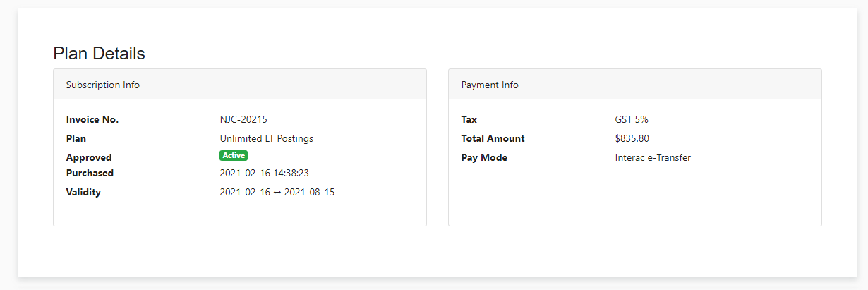Image resolution: width=868 pixels, height=290 pixels.
Task: Click the invoice number NJC-20215
Action: tap(243, 119)
